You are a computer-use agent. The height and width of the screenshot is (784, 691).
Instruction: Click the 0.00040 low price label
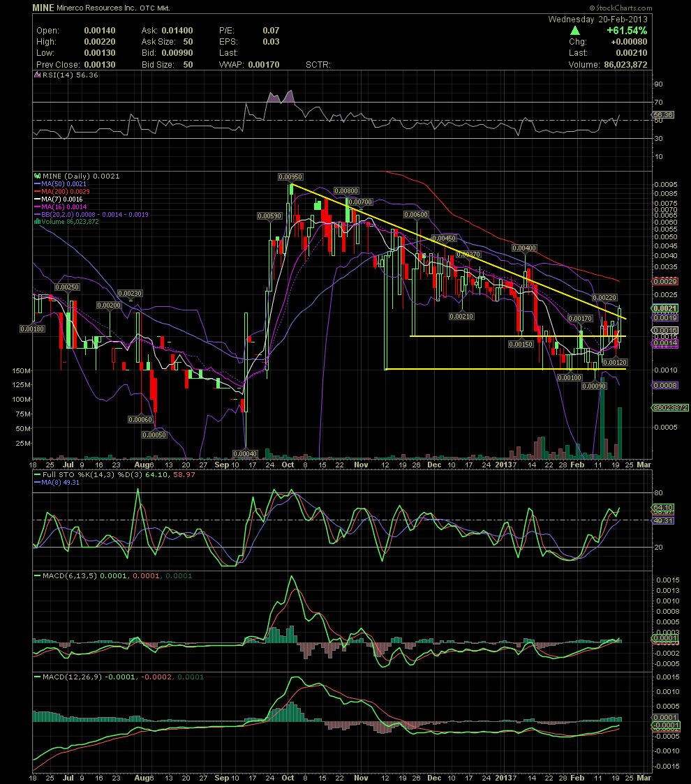coord(245,454)
